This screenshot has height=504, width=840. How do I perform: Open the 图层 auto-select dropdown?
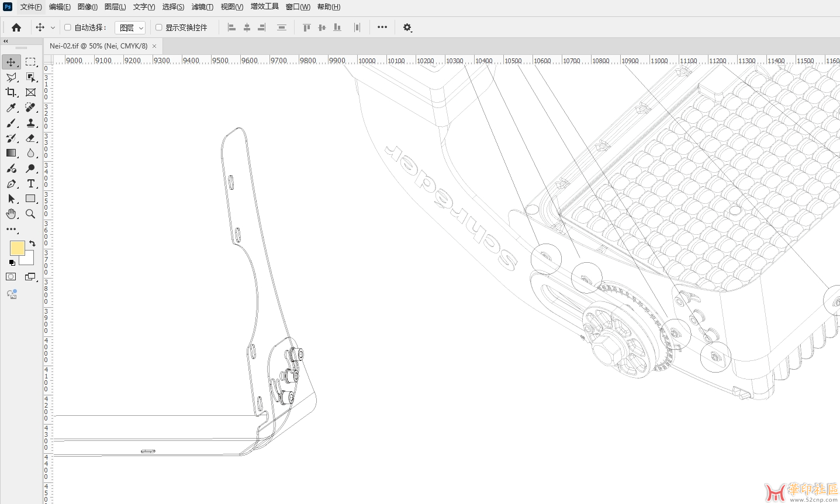[x=130, y=27]
